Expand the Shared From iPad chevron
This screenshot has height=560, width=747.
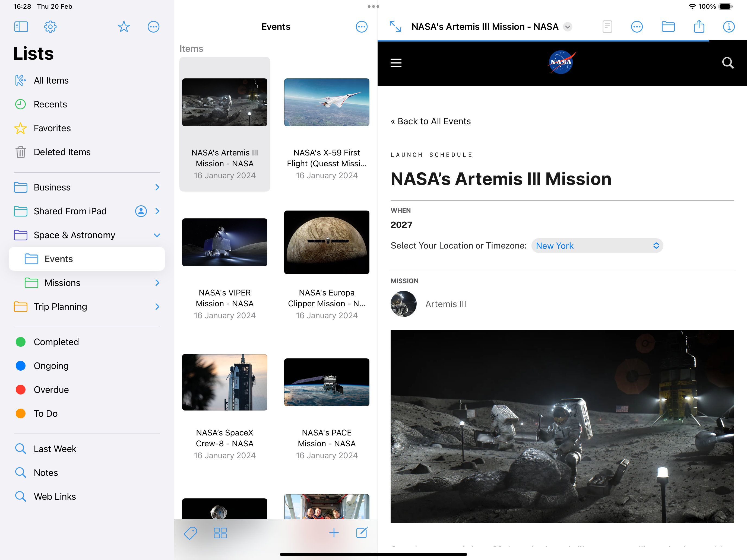[x=157, y=211]
